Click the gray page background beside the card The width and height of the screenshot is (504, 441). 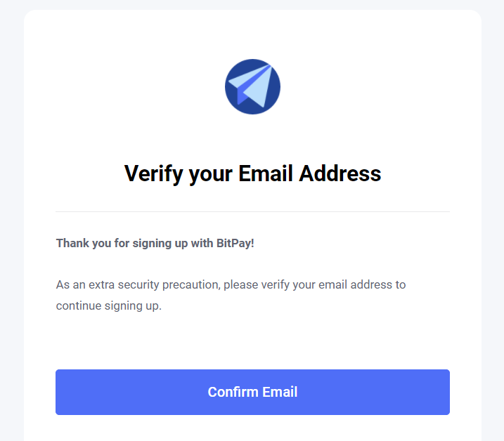pyautogui.click(x=493, y=225)
